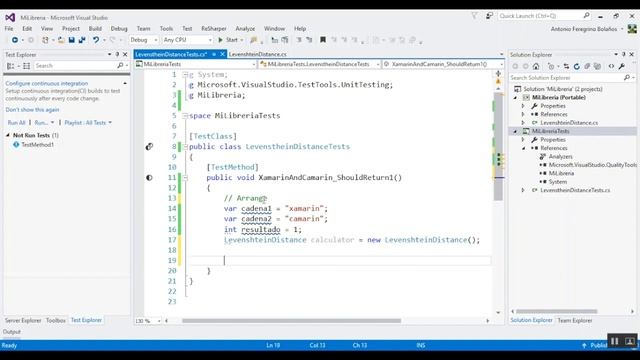The width and height of the screenshot is (640, 360).
Task: Click the Open File folder icon
Action: click(61, 40)
